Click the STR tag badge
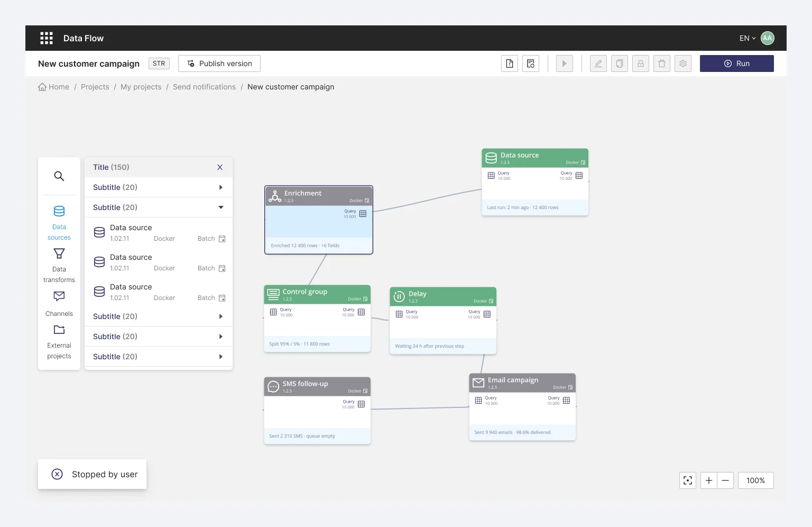Viewport: 812px width, 527px height. coord(159,63)
